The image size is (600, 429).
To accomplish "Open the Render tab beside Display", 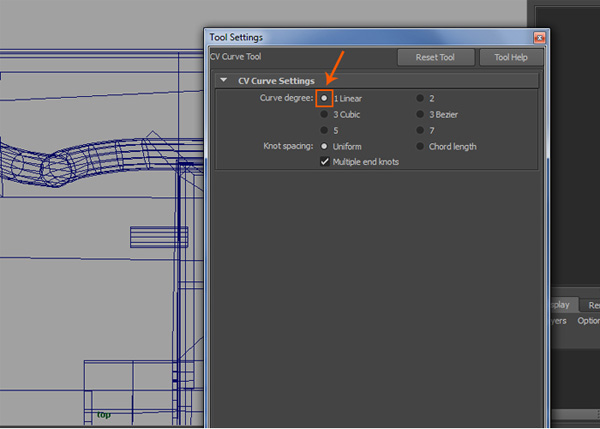I will coord(593,304).
